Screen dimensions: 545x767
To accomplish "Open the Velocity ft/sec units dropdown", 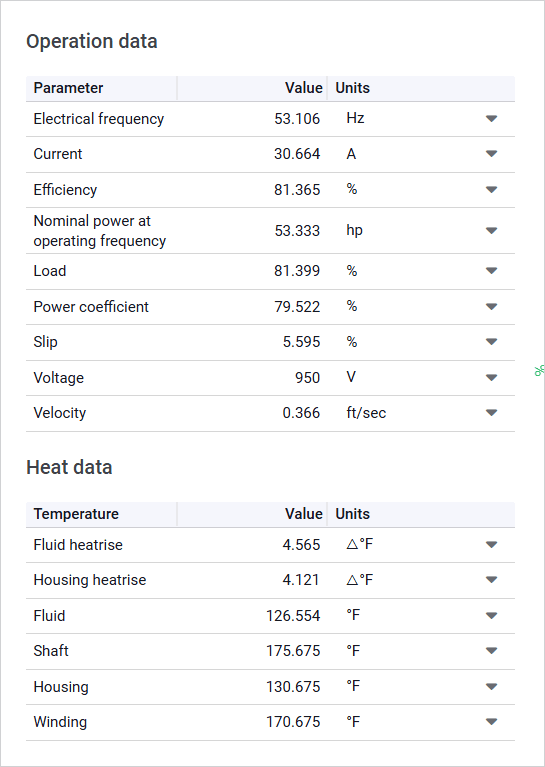I will [x=491, y=412].
